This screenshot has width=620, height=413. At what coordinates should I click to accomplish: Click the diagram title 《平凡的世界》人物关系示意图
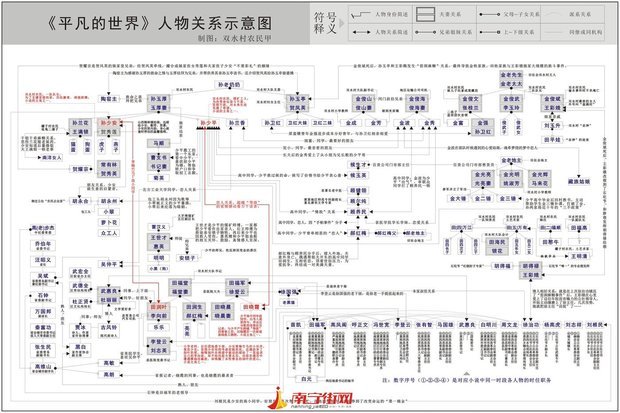click(x=160, y=23)
